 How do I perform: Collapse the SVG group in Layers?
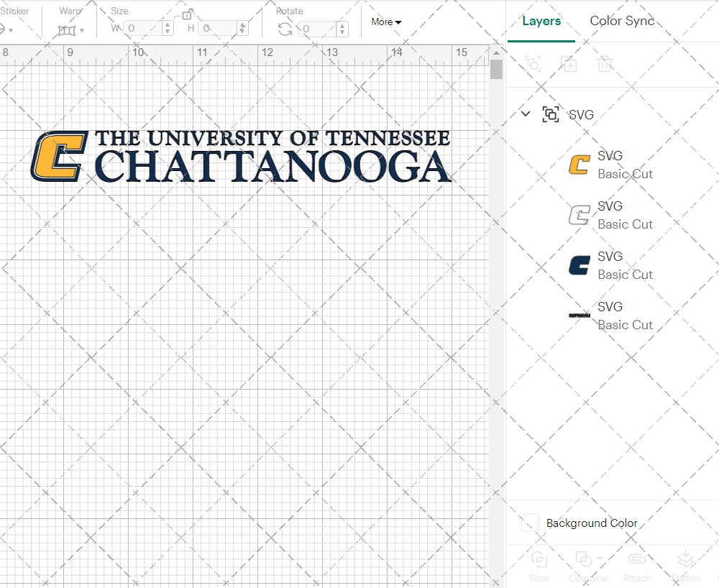(525, 114)
